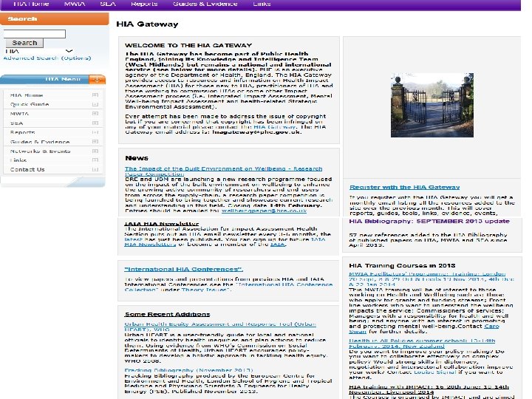Viewport: 532px width, 399px height.
Task: Expand the Networks & Events sidebar row icon
Action: 95,151
